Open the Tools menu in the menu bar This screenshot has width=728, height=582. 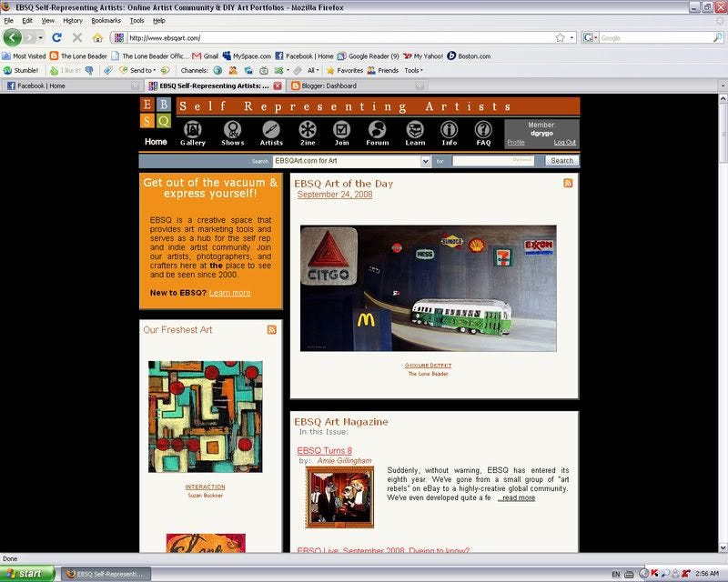(136, 20)
